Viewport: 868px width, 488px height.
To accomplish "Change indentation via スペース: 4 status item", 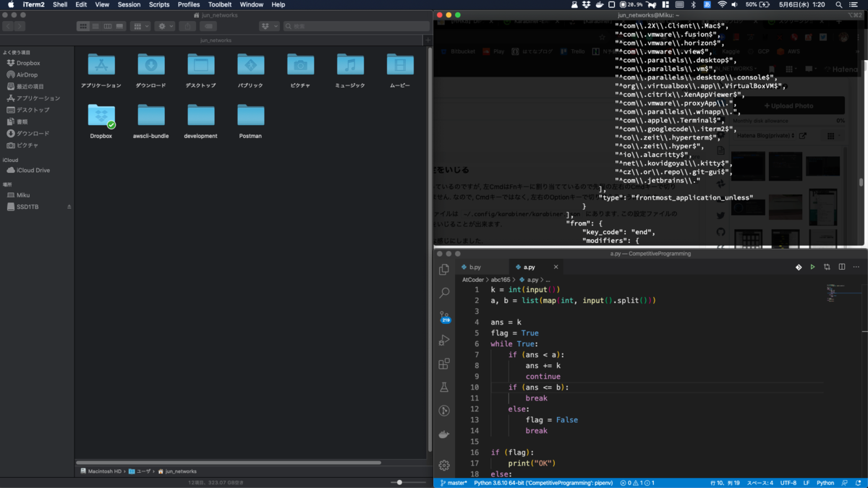I will coord(760,483).
